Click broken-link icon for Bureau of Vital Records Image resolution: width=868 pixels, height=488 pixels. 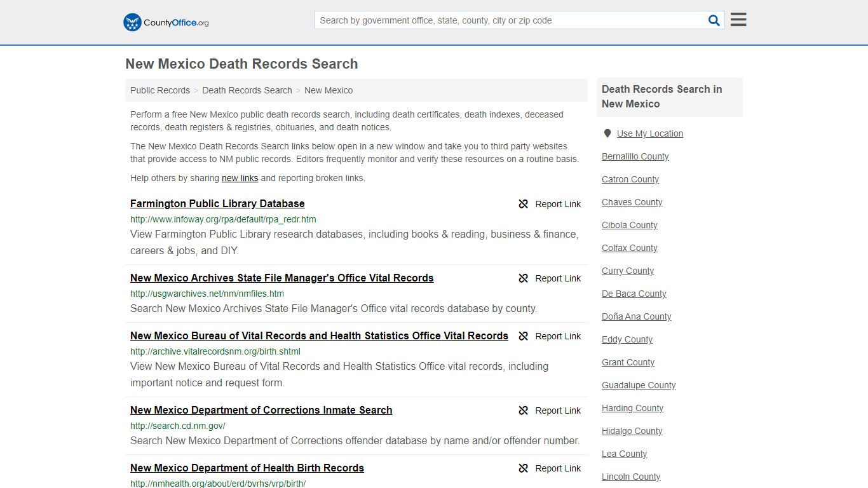coord(524,336)
